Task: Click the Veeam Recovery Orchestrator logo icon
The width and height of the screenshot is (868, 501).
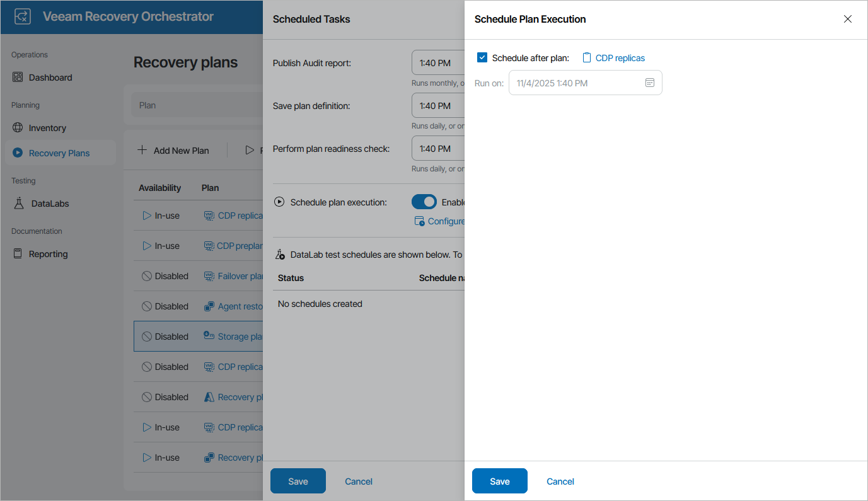Action: (23, 16)
